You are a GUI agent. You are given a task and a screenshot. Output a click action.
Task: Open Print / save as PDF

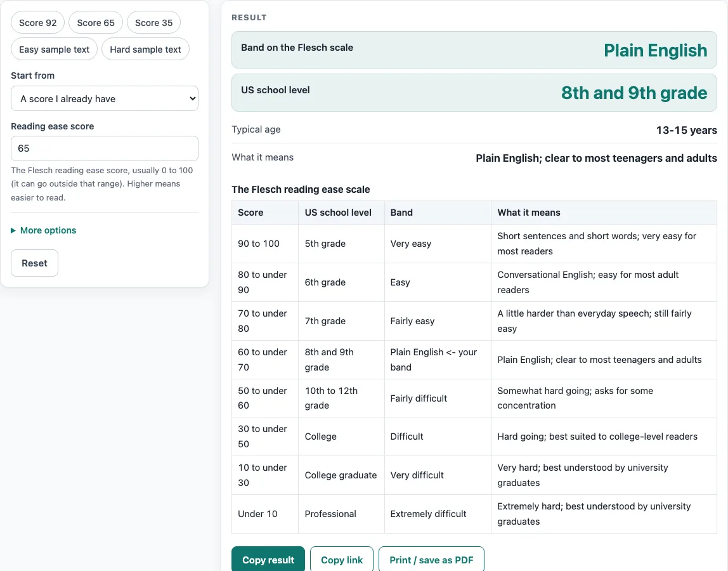431,560
